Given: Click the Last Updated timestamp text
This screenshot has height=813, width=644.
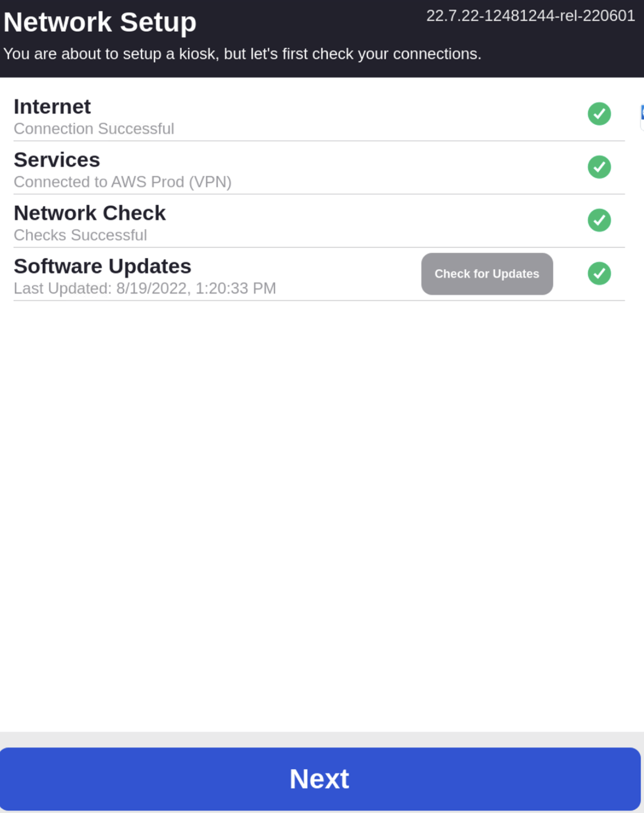Looking at the screenshot, I should coord(145,288).
